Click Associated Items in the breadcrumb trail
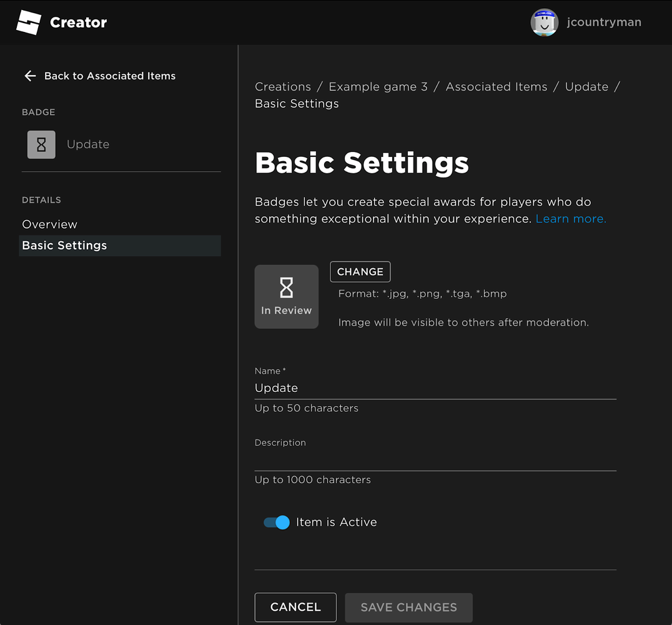Screen dimensions: 672x625 click(496, 86)
